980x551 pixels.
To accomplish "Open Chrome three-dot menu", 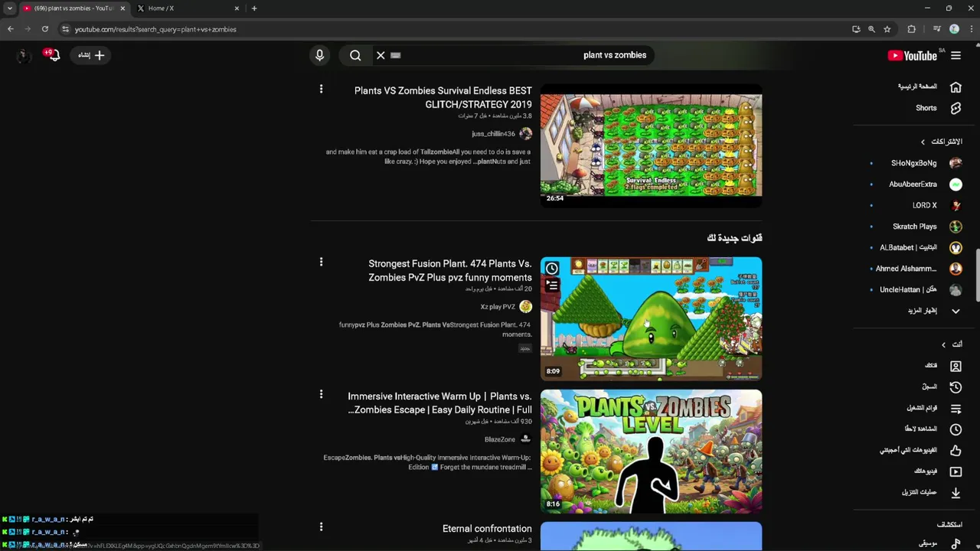I will 971,29.
